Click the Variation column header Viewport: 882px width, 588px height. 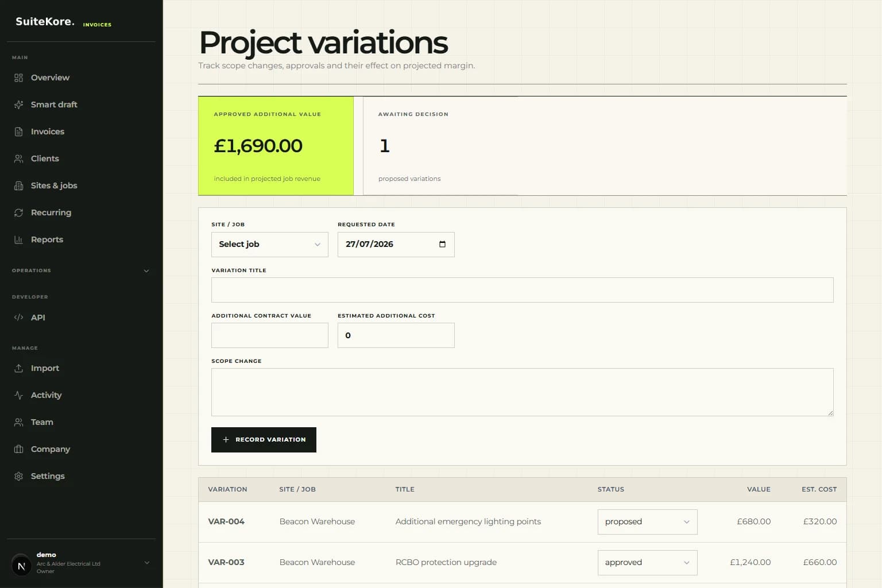pyautogui.click(x=227, y=489)
